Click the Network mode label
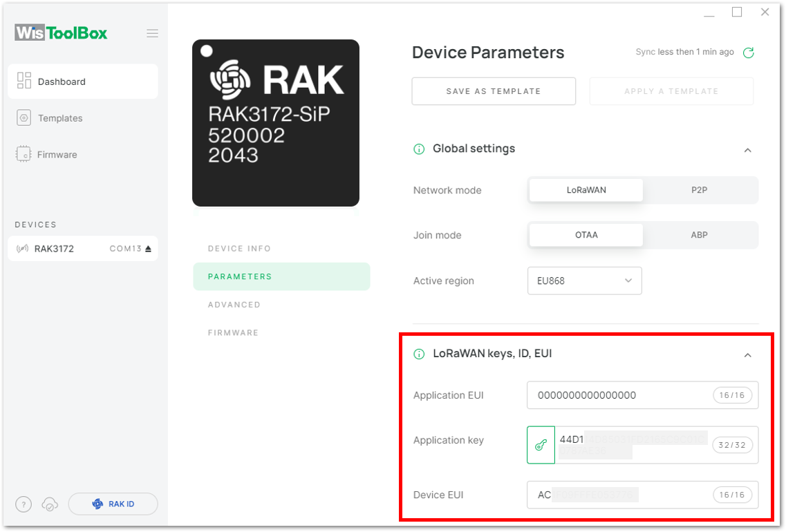 [x=447, y=191]
